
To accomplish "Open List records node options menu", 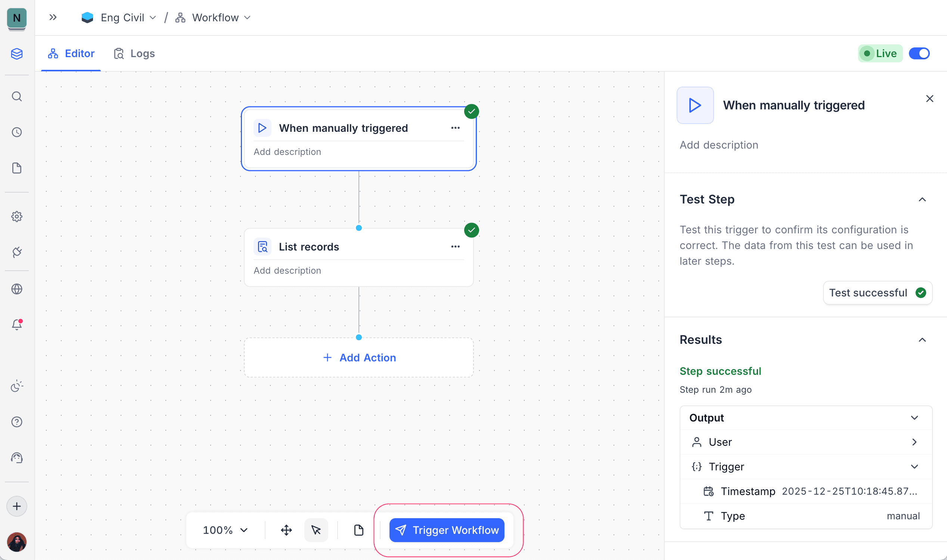I will point(455,247).
